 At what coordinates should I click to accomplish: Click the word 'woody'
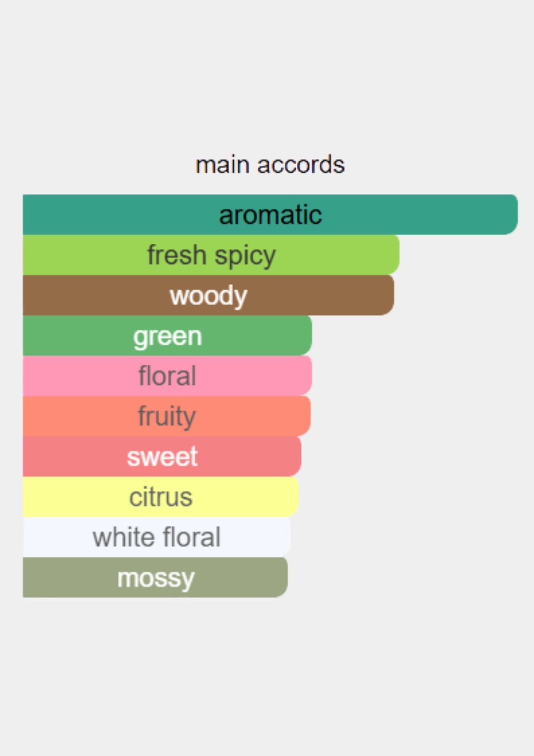[208, 296]
